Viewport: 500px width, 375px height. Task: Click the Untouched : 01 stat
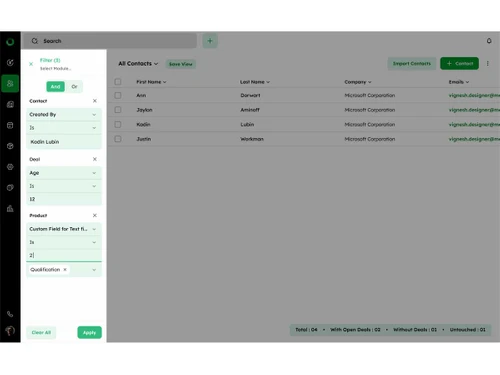point(468,330)
